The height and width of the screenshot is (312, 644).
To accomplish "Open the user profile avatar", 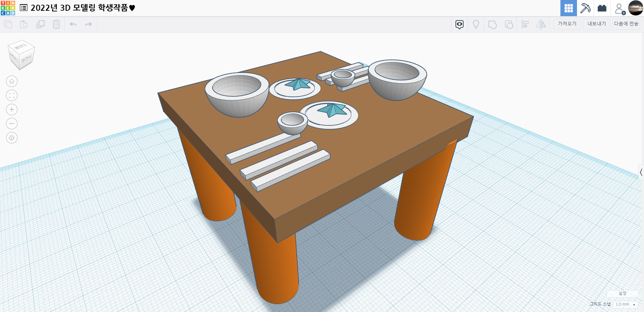I will tap(636, 8).
